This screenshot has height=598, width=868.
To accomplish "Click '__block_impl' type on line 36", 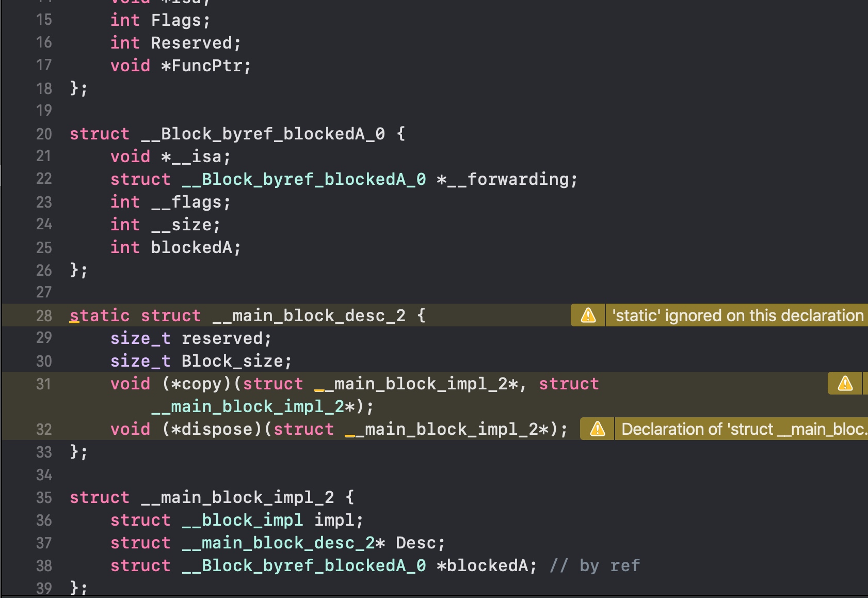I will click(243, 520).
